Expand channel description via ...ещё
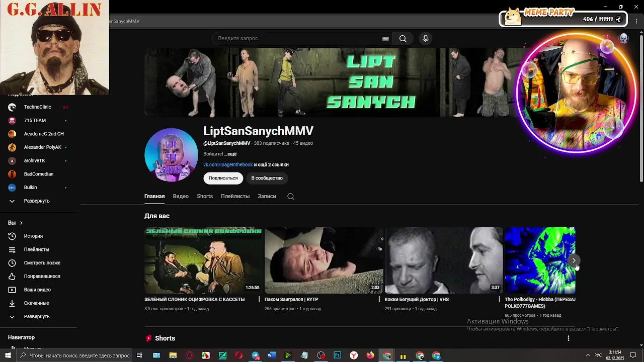 click(x=230, y=154)
